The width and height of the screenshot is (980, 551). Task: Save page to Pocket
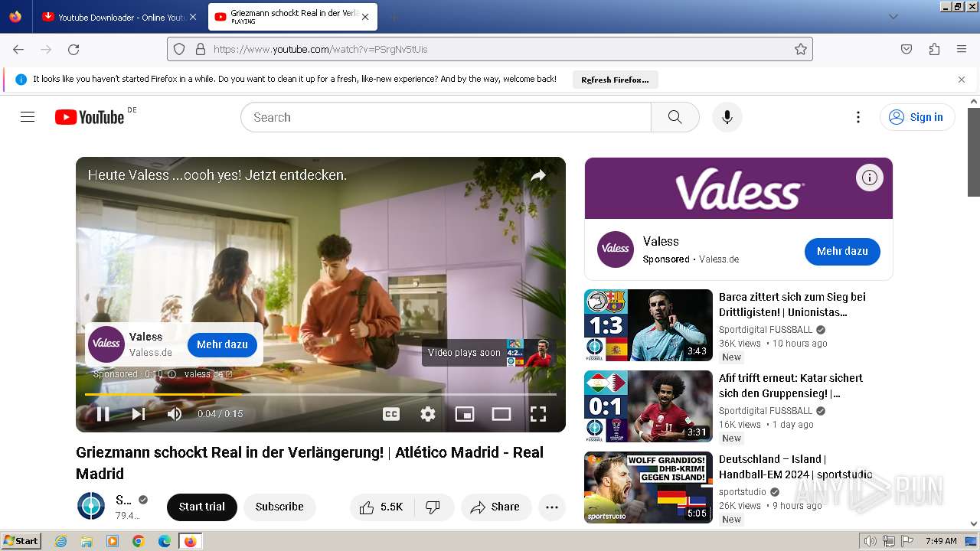[x=906, y=49]
